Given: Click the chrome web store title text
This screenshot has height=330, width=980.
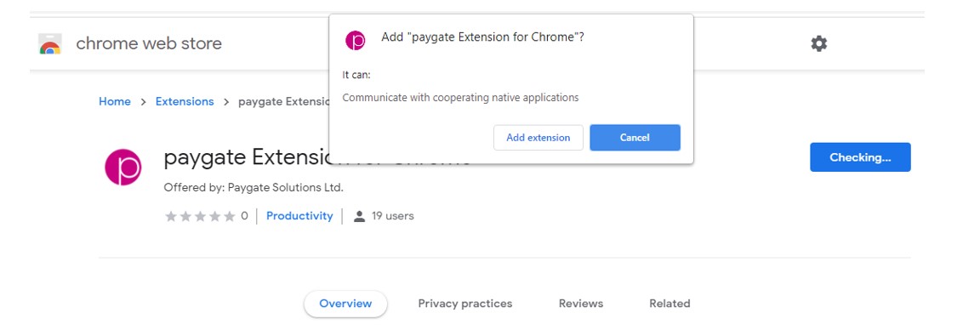Looking at the screenshot, I should coord(149,43).
